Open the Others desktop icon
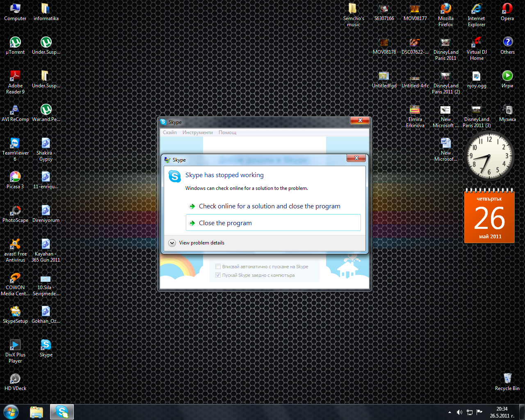The width and height of the screenshot is (525, 420). (x=507, y=46)
